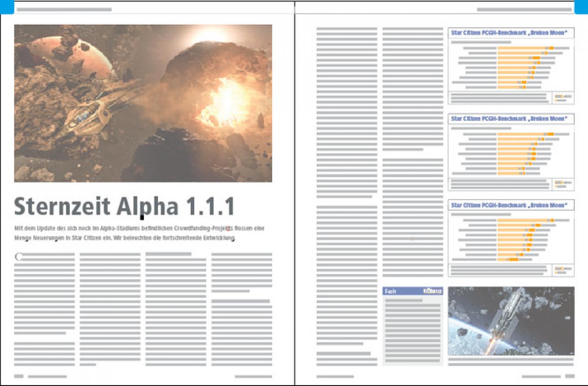
Task: Click the second "Star Citizen PCGH-Benchmark" chart title
Action: point(509,119)
